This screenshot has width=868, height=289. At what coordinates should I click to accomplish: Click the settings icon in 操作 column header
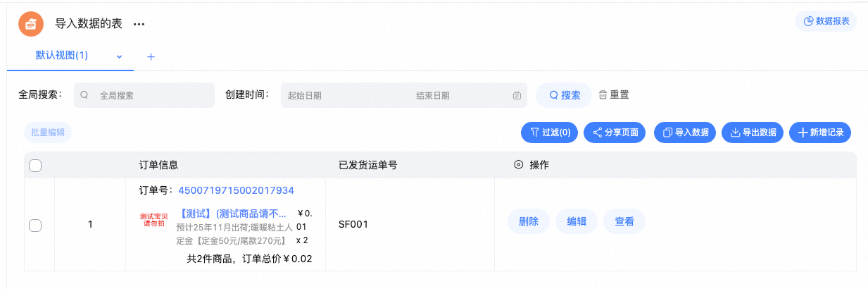[518, 165]
